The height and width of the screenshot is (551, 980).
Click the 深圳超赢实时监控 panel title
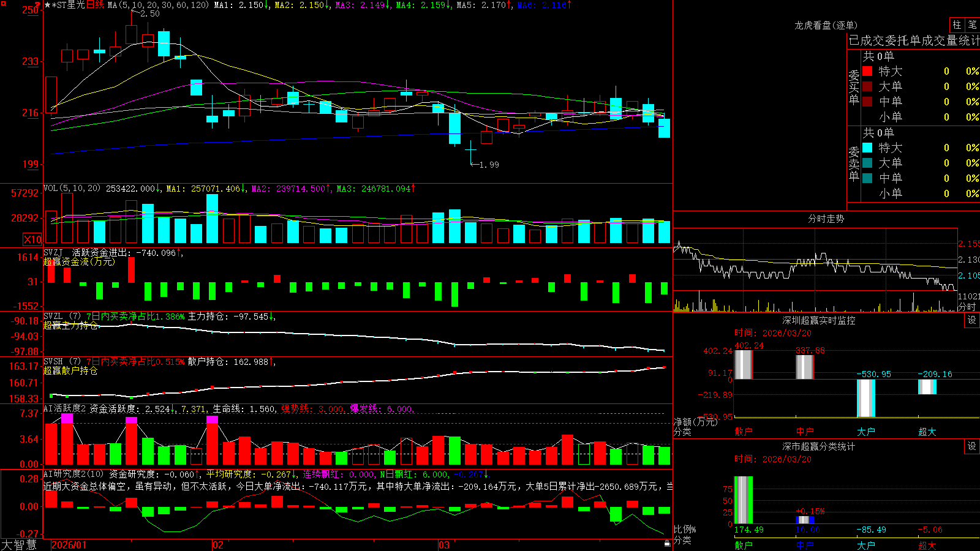818,320
